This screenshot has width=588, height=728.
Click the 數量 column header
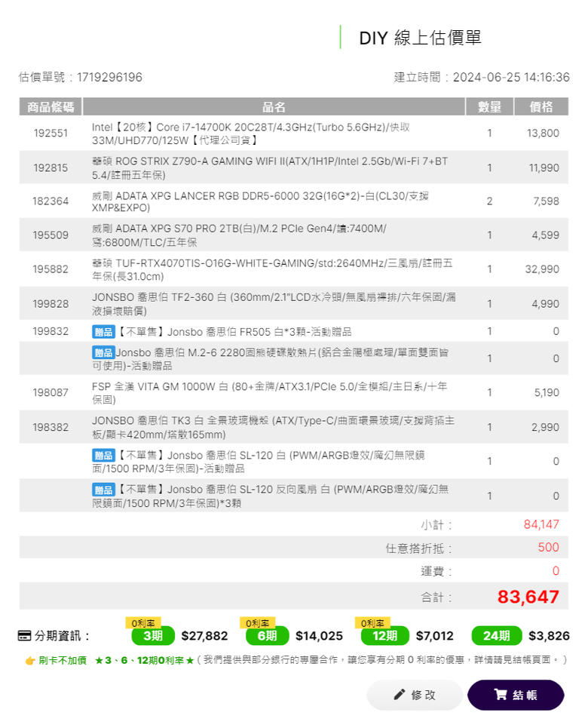coord(489,107)
